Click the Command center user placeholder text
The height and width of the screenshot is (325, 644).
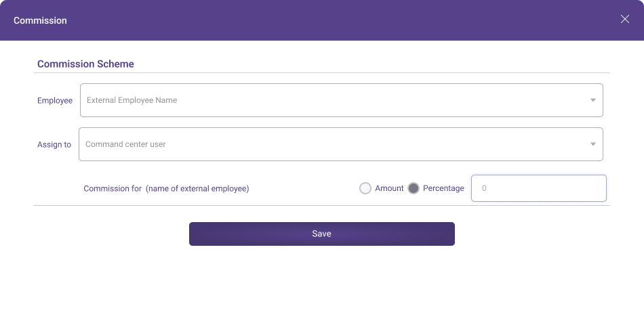125,144
